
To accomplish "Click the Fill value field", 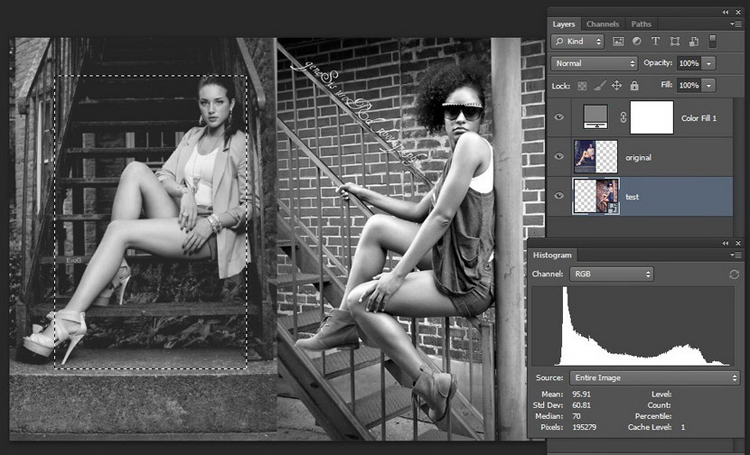I will 689,86.
